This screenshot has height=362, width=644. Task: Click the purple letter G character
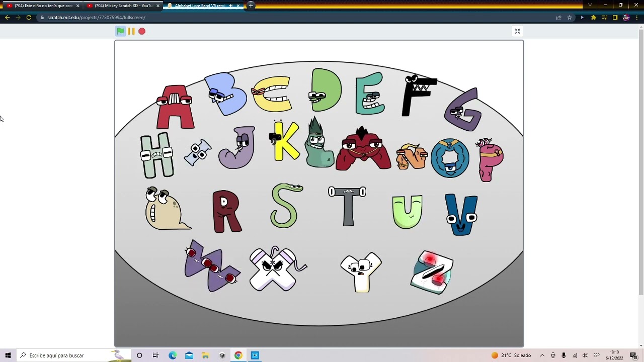tap(462, 110)
